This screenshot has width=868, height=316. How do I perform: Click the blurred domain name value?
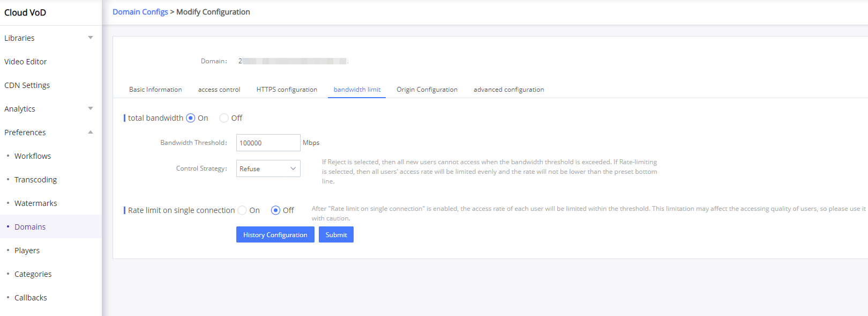pyautogui.click(x=293, y=61)
